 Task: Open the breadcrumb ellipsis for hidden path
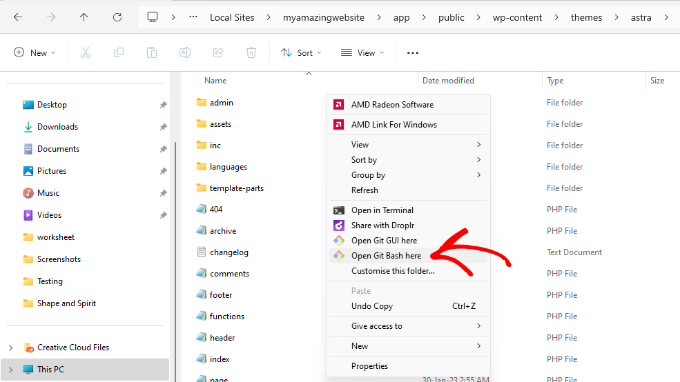coord(193,17)
